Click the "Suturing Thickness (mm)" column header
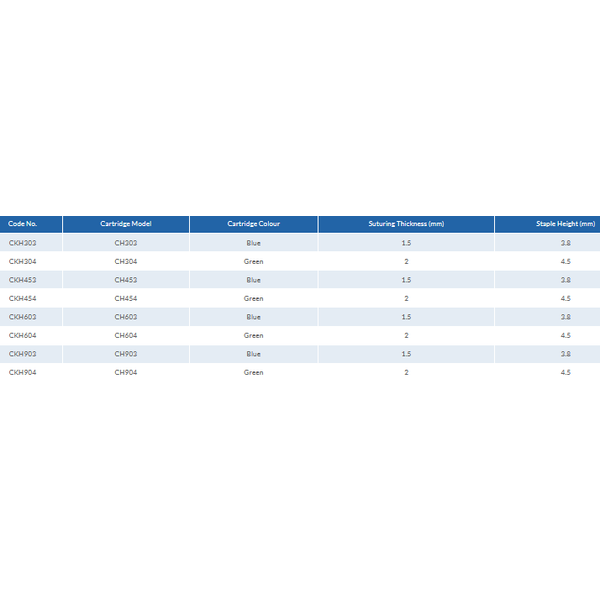 pos(406,224)
